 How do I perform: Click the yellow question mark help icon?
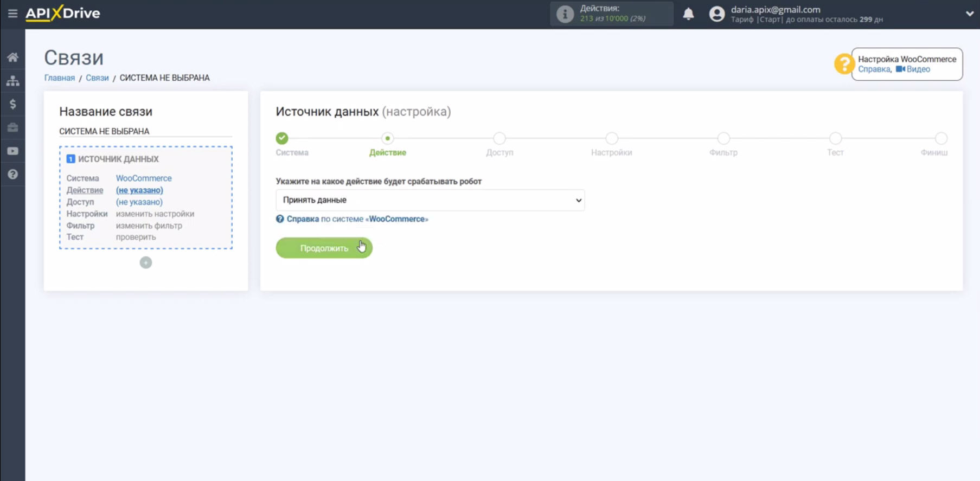[x=844, y=64]
